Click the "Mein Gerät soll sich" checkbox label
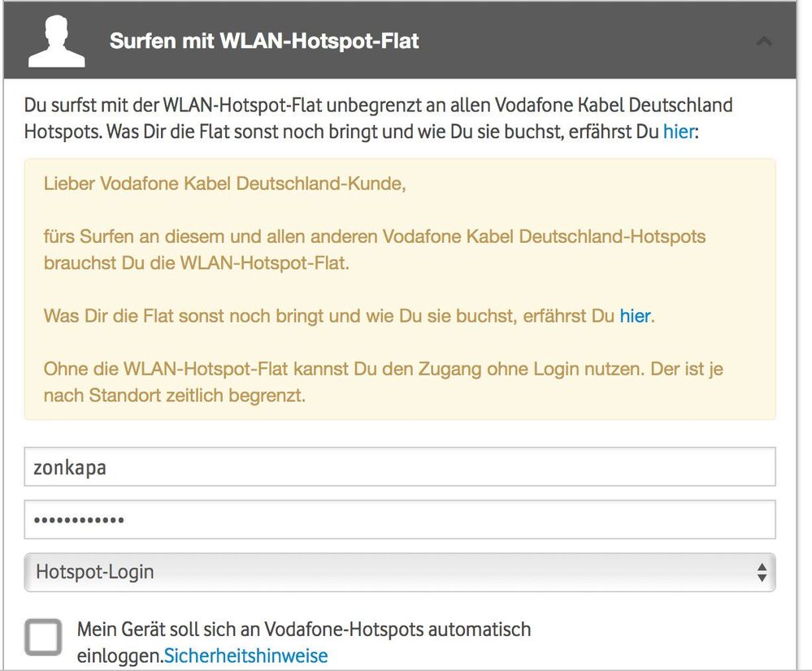 click(304, 630)
